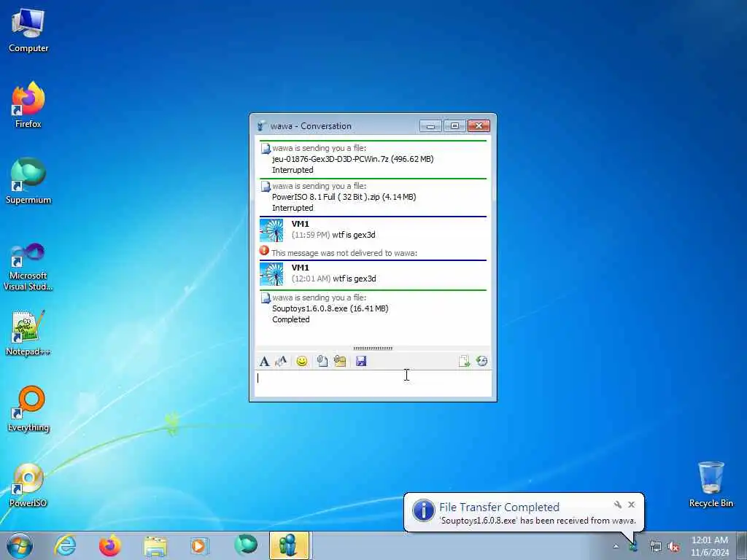This screenshot has height=560, width=747.
Task: Click the 'Interrupted' status under the PowerISO zip transfer
Action: click(x=293, y=208)
